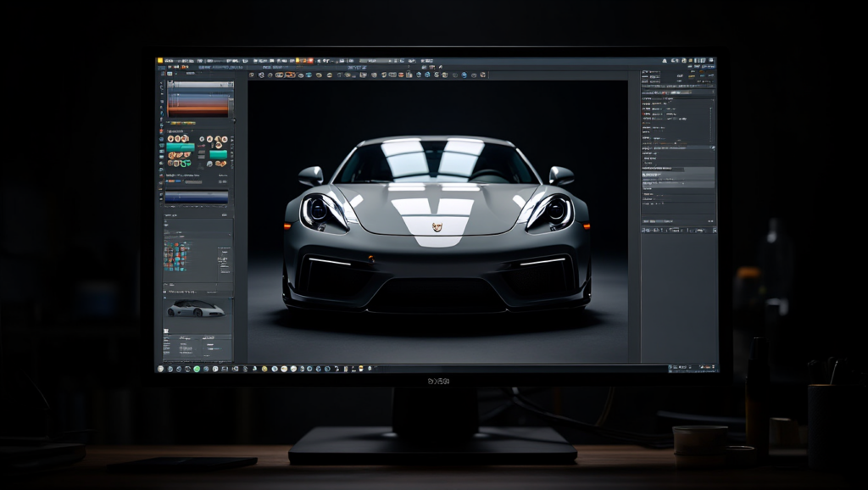This screenshot has width=868, height=490.
Task: Click the orange-red highlighted icon in the top bar
Action: pos(310,61)
